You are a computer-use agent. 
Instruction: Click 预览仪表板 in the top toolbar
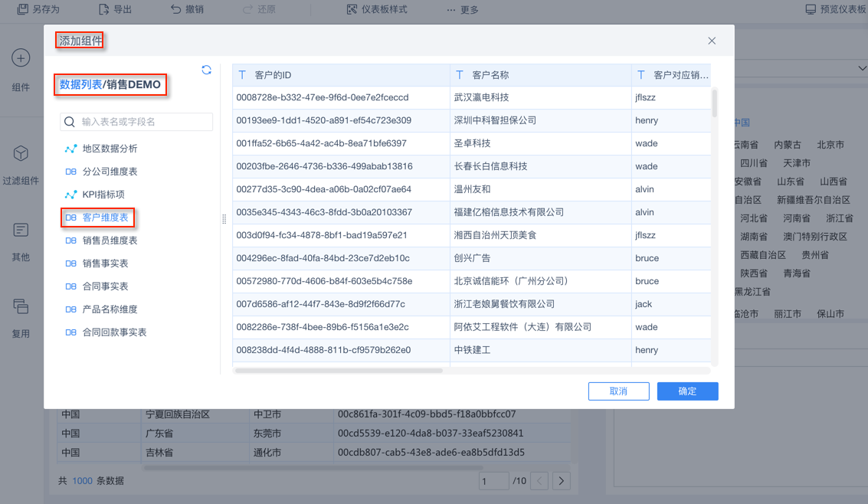point(836,9)
